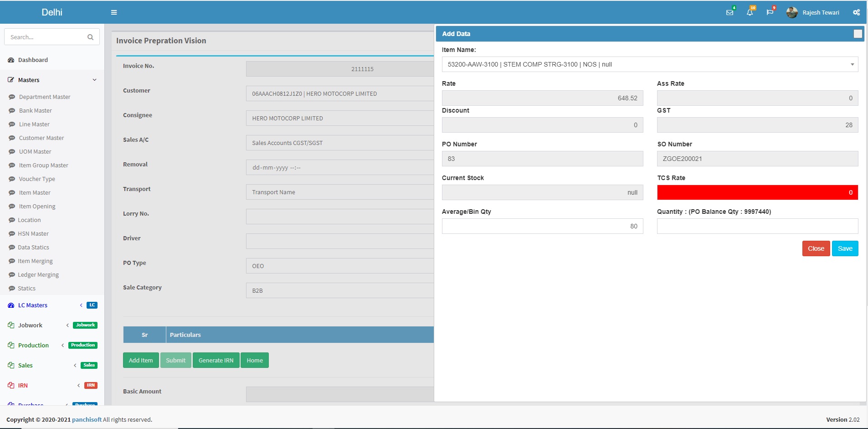Open Dashboard from the sidebar
This screenshot has width=868, height=429.
pyautogui.click(x=33, y=60)
